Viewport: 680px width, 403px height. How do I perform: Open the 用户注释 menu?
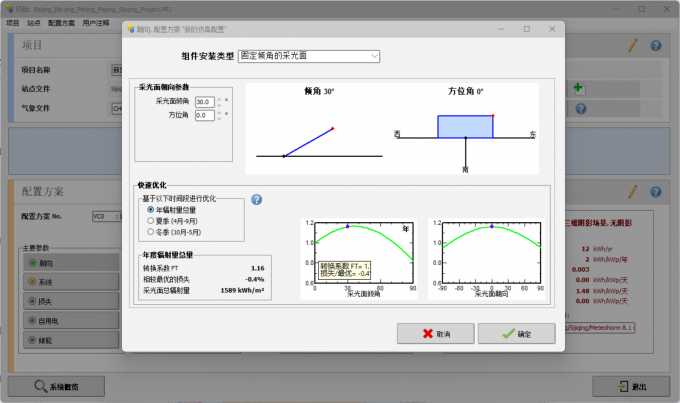98,21
